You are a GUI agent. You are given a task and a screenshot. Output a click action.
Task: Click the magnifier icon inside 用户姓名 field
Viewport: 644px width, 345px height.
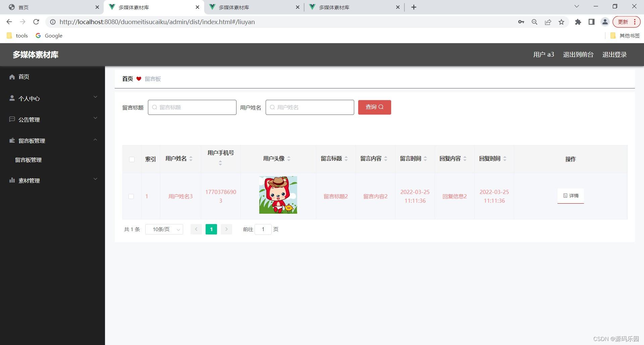272,107
